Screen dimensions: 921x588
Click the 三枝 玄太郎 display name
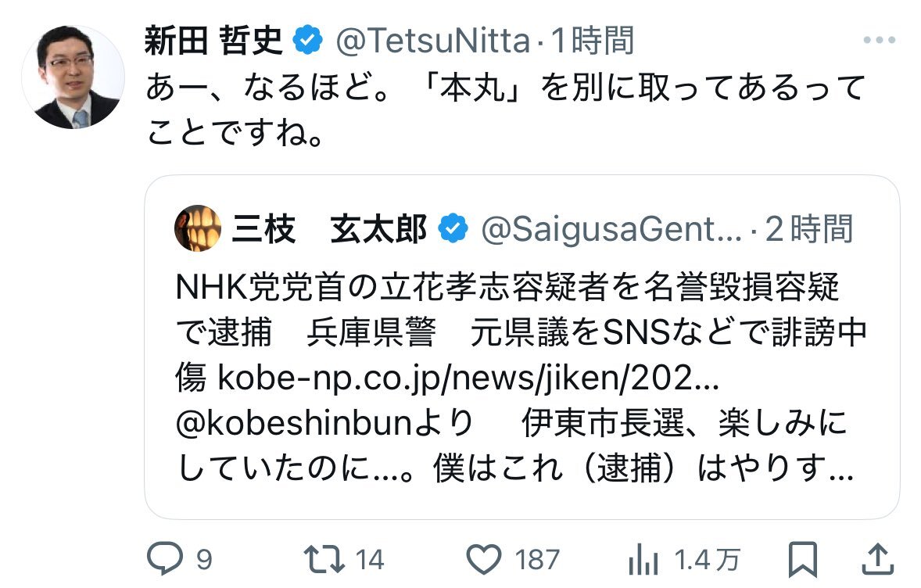click(x=329, y=230)
